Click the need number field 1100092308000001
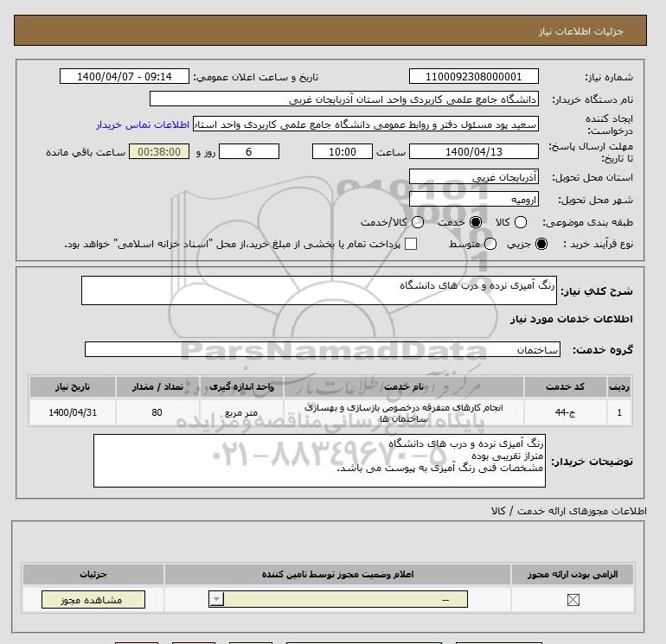Viewport: 666px width, 644px height. (x=474, y=76)
